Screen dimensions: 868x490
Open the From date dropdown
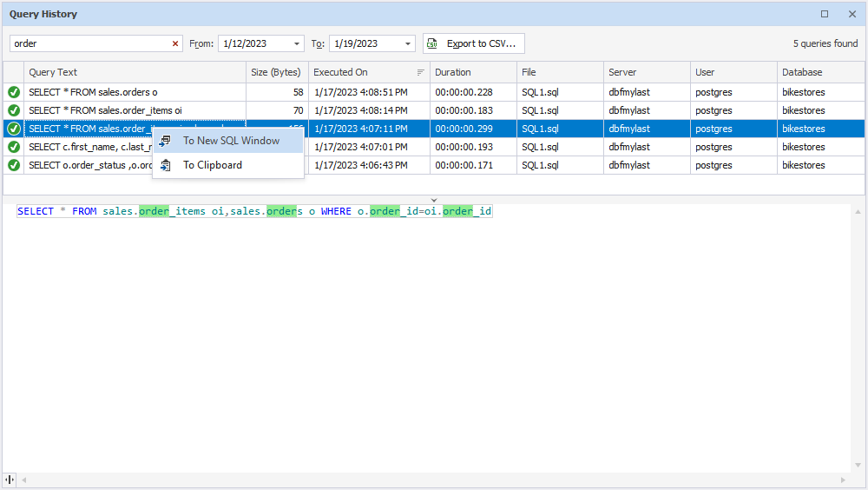[x=298, y=43]
